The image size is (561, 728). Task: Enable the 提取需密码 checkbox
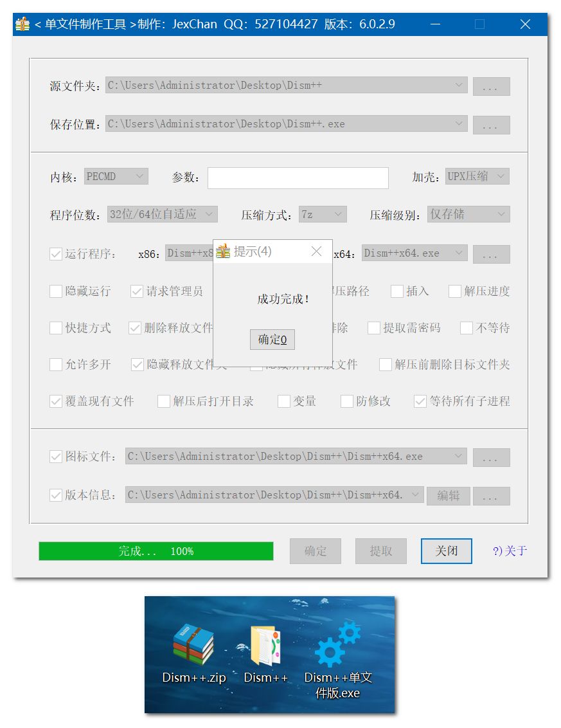(373, 328)
